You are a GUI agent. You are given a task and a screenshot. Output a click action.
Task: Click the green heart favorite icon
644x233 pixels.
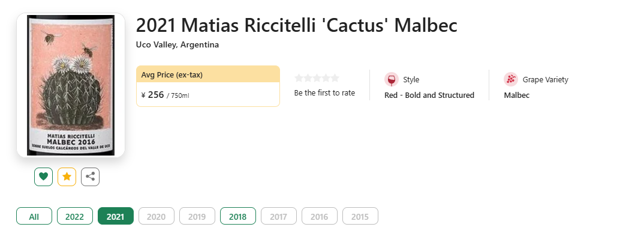(x=44, y=177)
